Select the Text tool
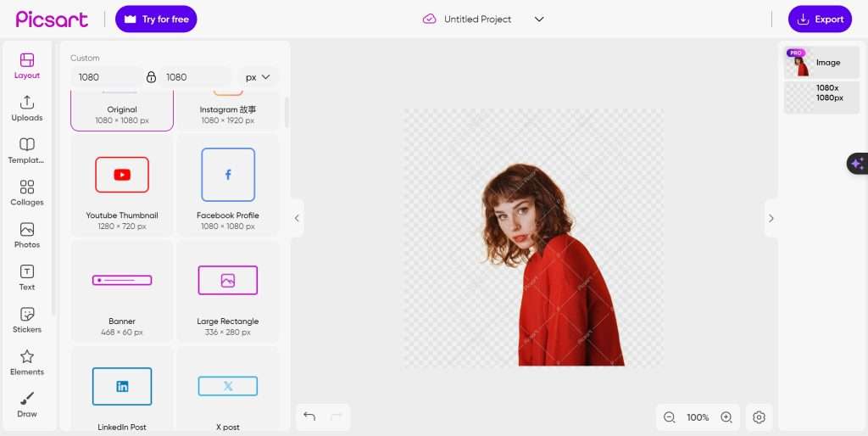The image size is (868, 436). [26, 277]
